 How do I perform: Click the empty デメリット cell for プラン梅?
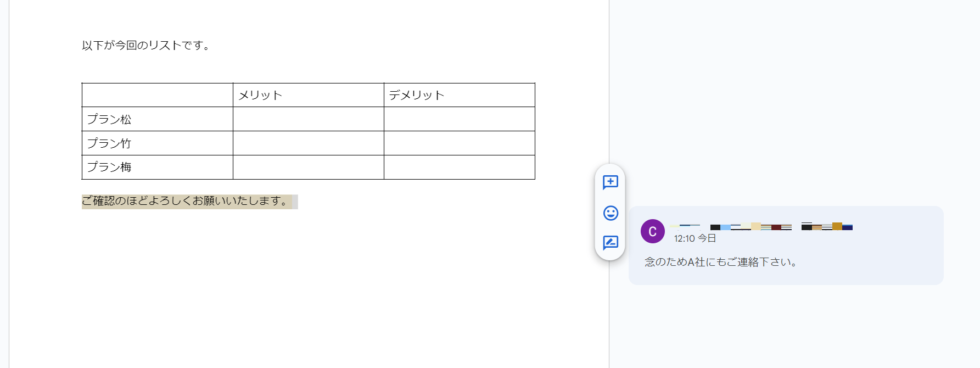click(x=459, y=167)
